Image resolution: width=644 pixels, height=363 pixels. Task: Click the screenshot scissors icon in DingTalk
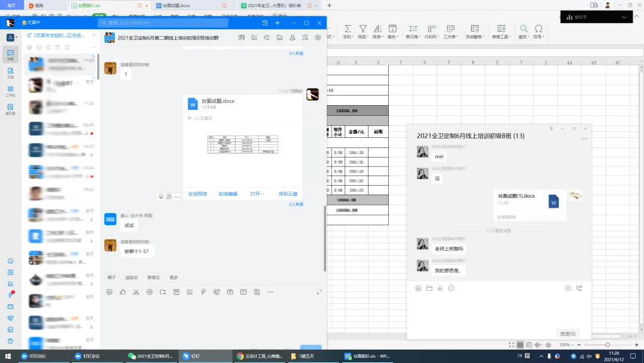click(136, 292)
